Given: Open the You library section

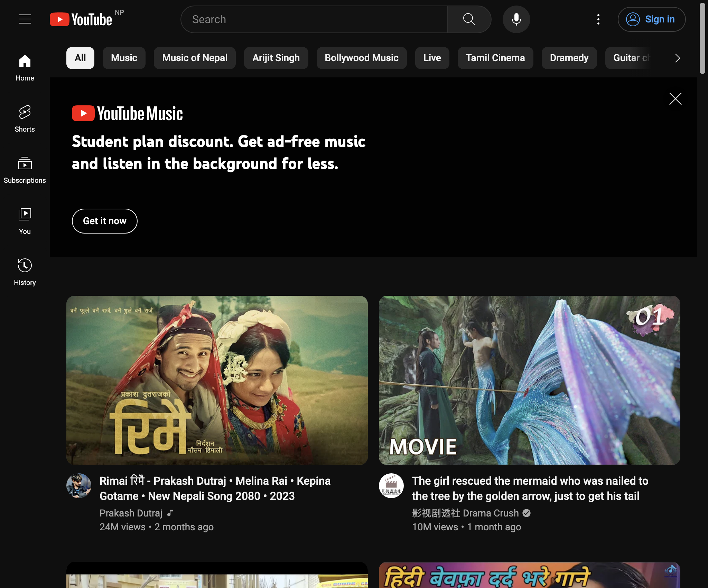Looking at the screenshot, I should pyautogui.click(x=25, y=221).
